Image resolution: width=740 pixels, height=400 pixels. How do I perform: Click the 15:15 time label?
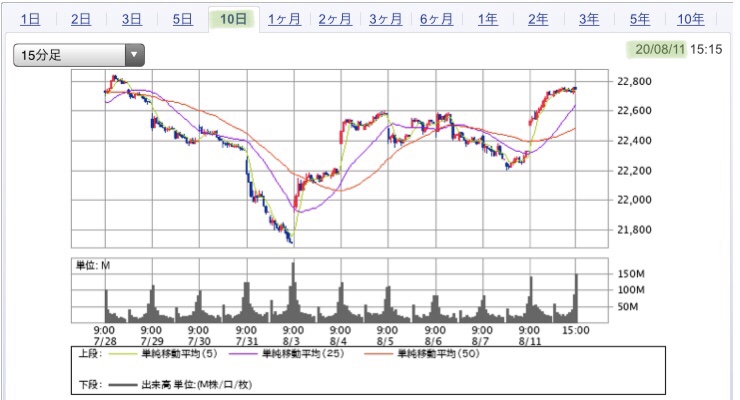point(706,49)
